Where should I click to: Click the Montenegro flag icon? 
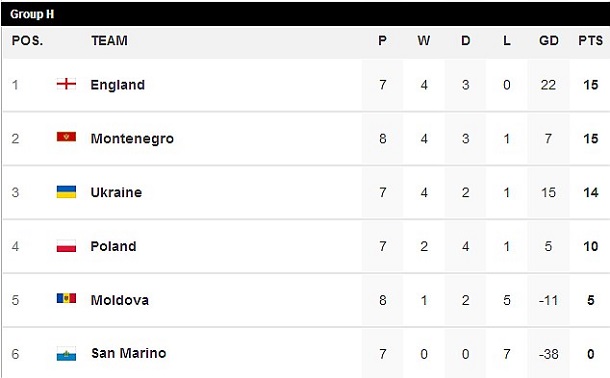(66, 137)
